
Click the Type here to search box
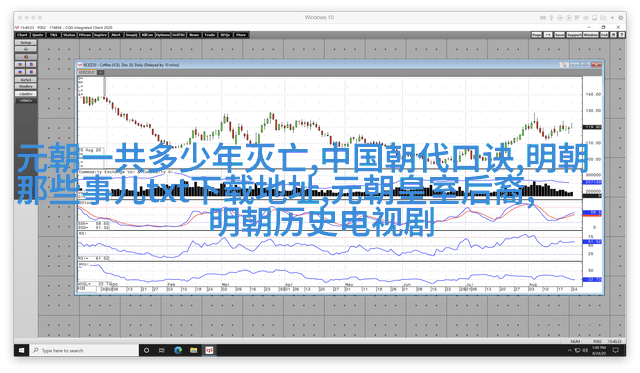point(84,350)
